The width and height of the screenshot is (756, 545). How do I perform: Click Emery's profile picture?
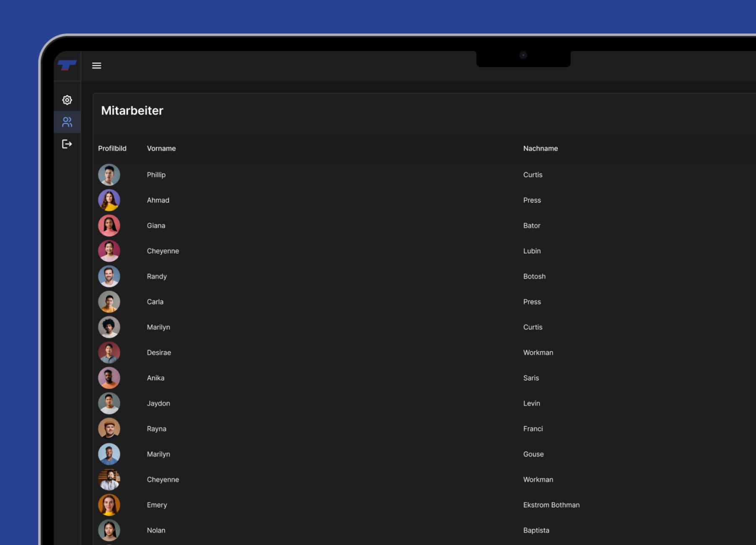click(109, 505)
